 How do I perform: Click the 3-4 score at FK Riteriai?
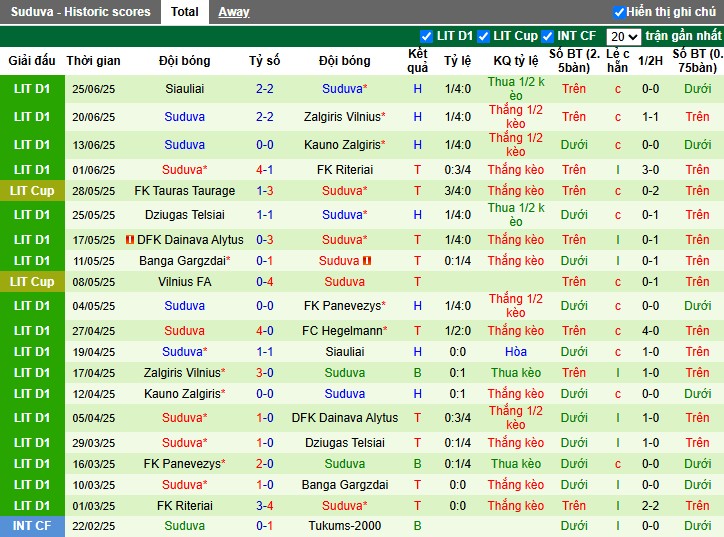point(265,506)
